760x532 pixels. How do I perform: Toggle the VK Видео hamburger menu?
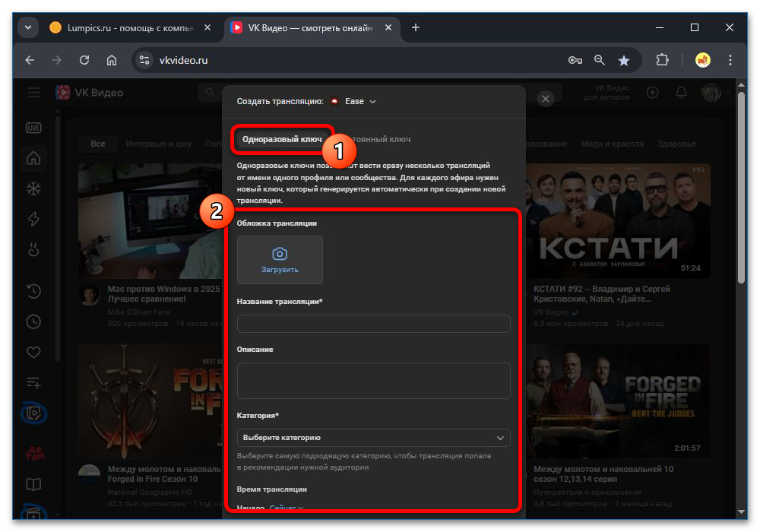coord(34,92)
